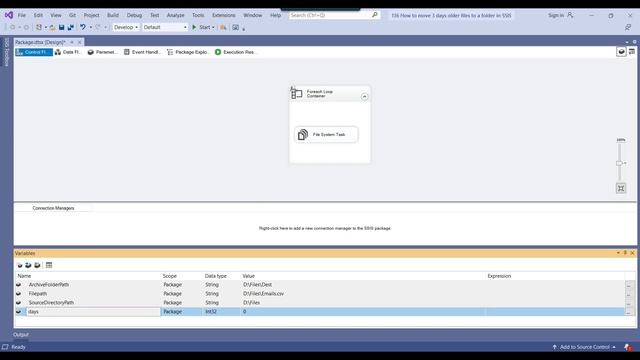Click the Delete Variable icon

pos(37,265)
